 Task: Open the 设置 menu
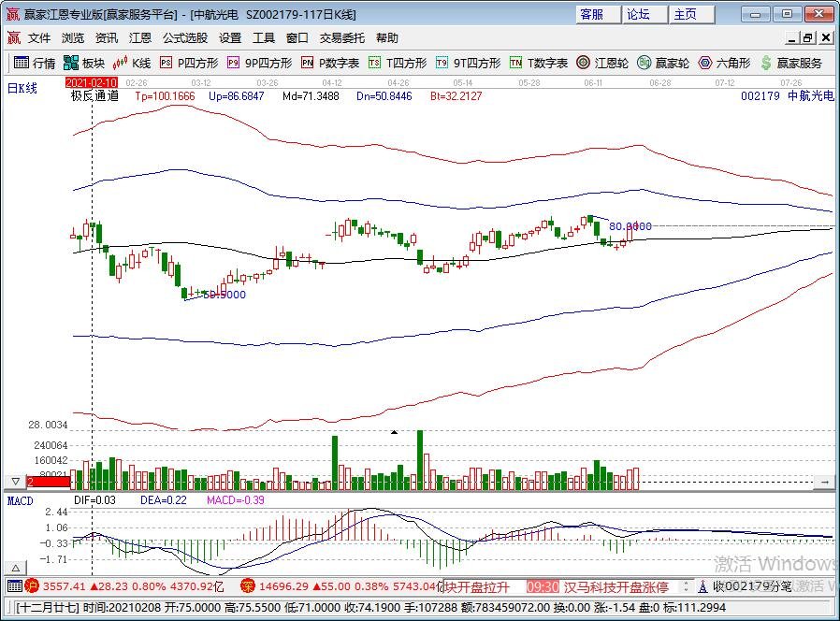pos(230,38)
